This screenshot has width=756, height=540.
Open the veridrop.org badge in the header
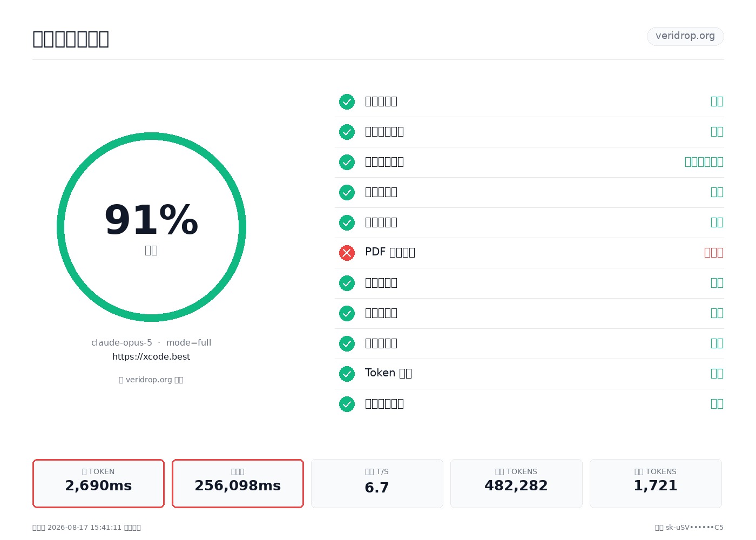pos(685,36)
